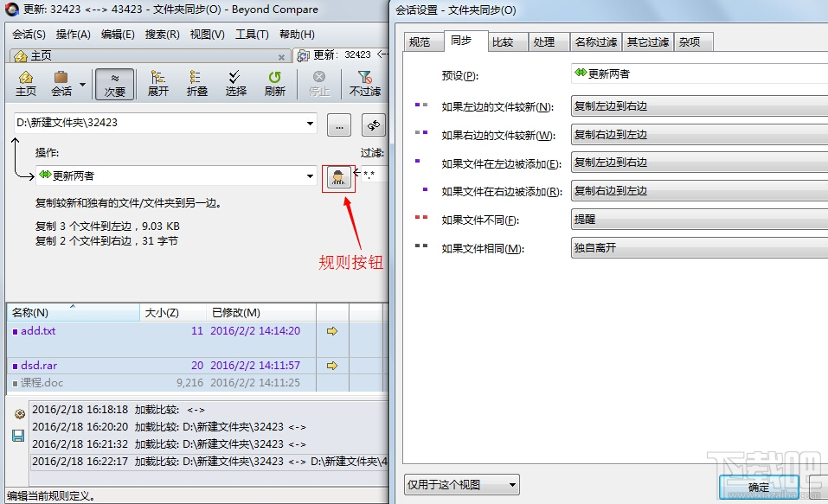Click the 选择 (Select) toolbar icon
Viewport: 828px width, 504px height.
pyautogui.click(x=234, y=83)
